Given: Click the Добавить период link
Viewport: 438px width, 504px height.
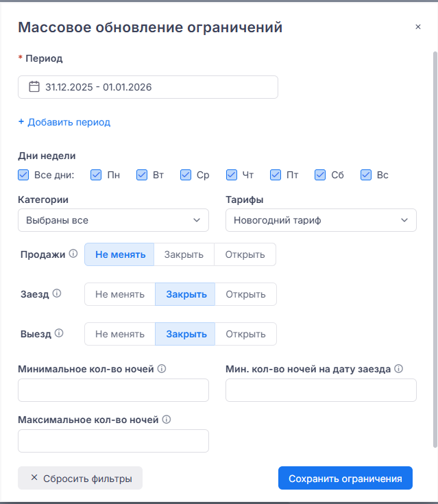Looking at the screenshot, I should tap(64, 122).
